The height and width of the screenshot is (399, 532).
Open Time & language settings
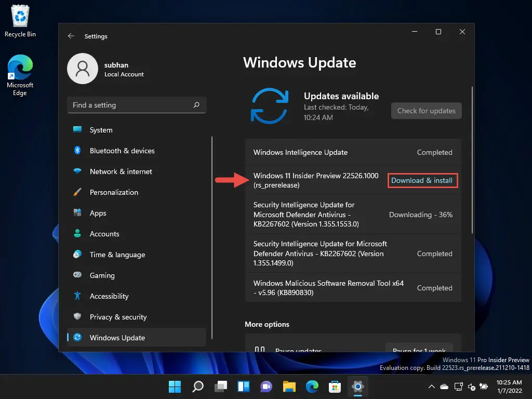[x=137, y=255]
